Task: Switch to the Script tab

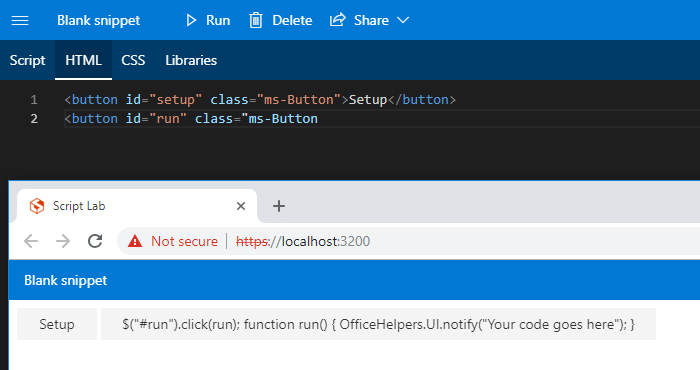Action: [x=27, y=60]
